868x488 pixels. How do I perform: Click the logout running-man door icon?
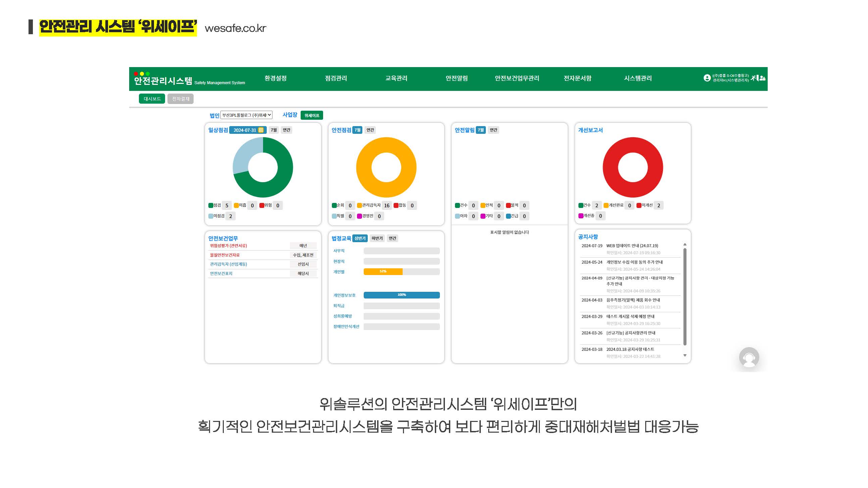click(x=755, y=78)
